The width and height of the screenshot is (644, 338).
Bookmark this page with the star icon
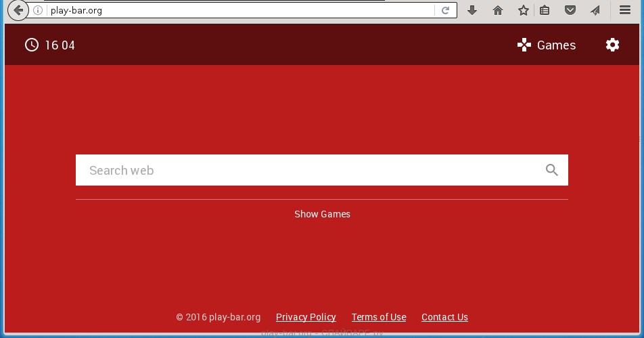point(523,10)
